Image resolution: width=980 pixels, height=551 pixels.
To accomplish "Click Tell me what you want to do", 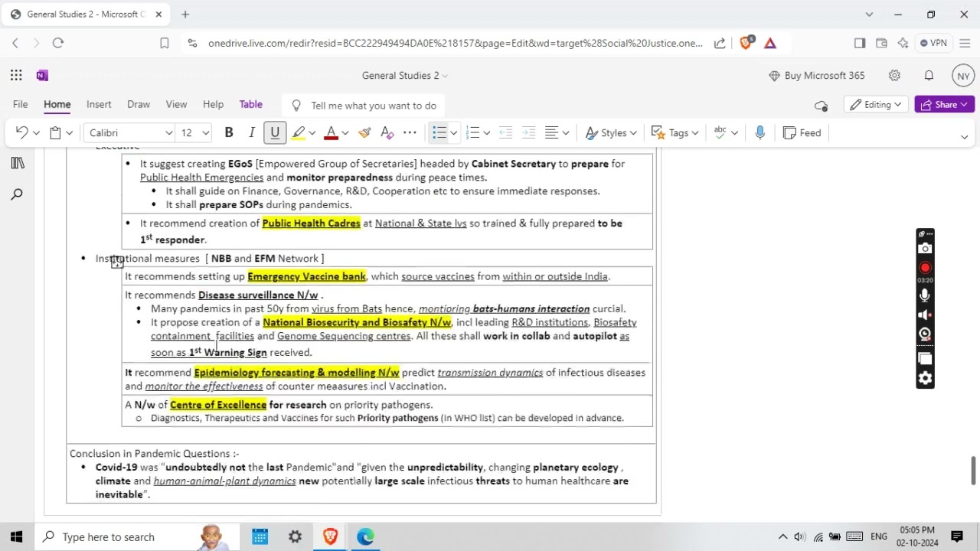I will 364,106.
